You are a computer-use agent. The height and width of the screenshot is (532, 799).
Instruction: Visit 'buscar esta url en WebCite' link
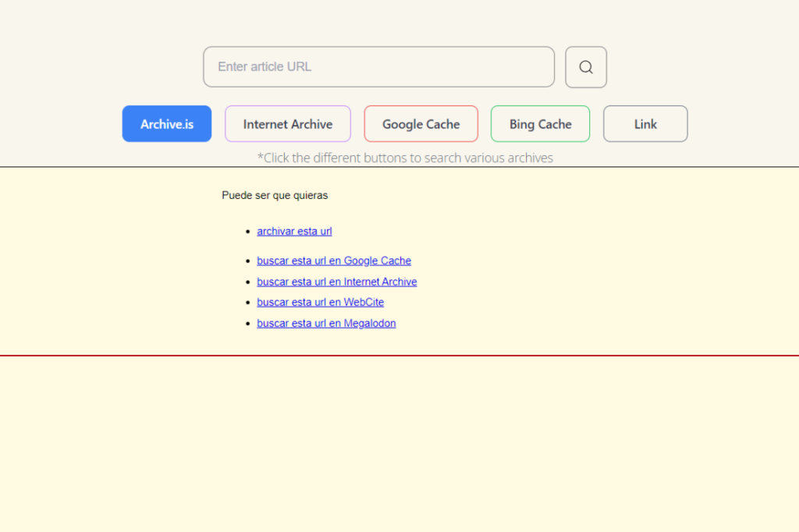click(320, 302)
